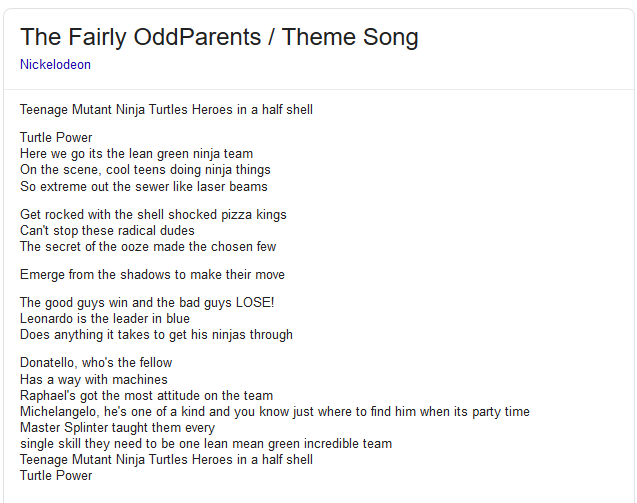
Task: Click 'Does anything it takes' lyric line
Action: click(x=156, y=335)
